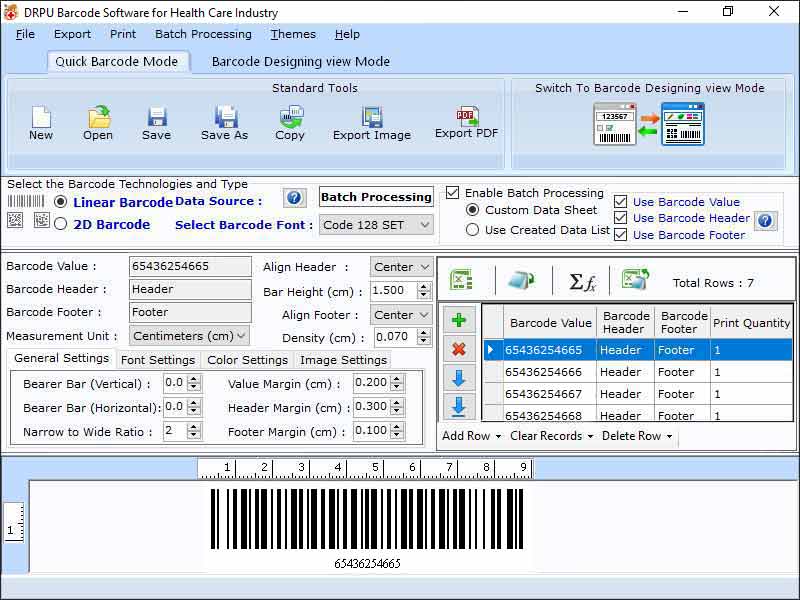Switch to Barcode Designing view via toolbar icon
The height and width of the screenshot is (600, 800).
(x=683, y=123)
